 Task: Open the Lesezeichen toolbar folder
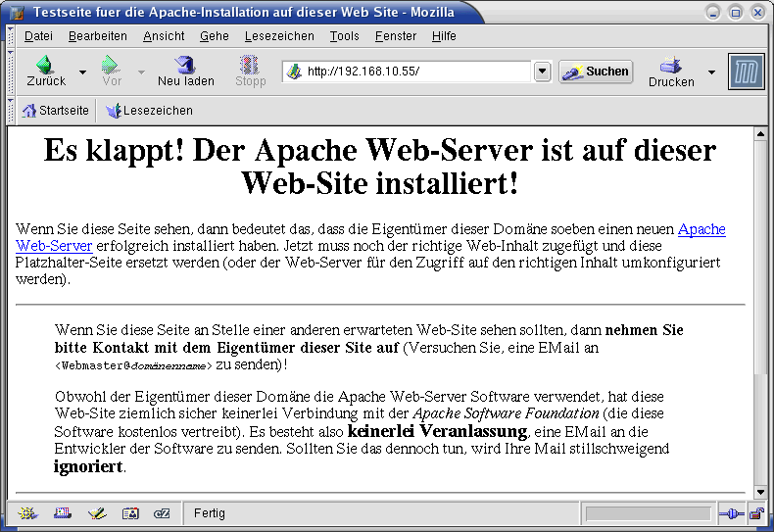pos(149,111)
